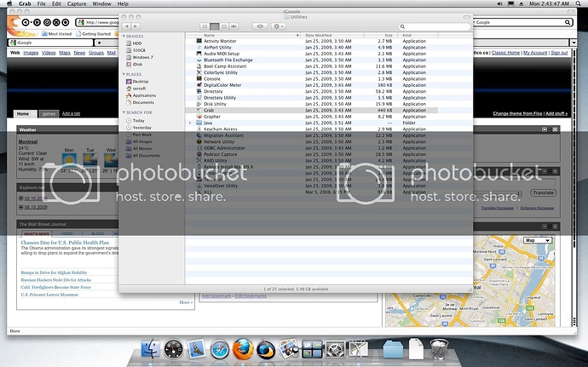Collapse the DEVICES sidebar section
Viewport: 588px width, 367px height.
(x=124, y=37)
